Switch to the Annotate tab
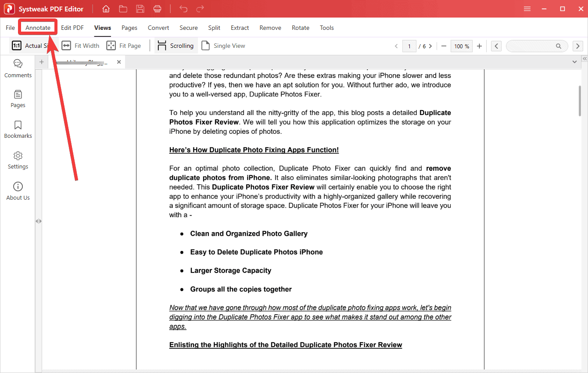Viewport: 588px width, 373px height. [38, 28]
